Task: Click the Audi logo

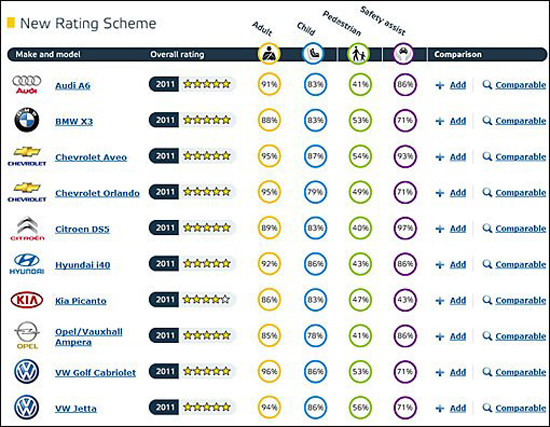Action: pos(27,85)
